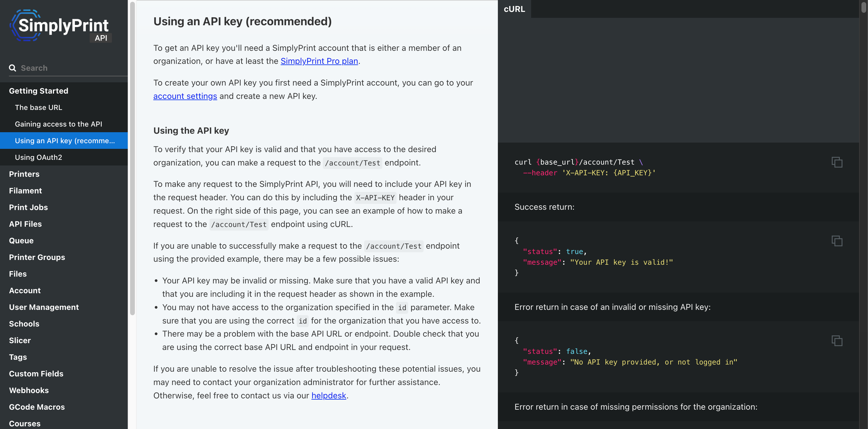Open the GCode Macros sidebar entry
Image resolution: width=868 pixels, height=429 pixels.
coord(64,407)
